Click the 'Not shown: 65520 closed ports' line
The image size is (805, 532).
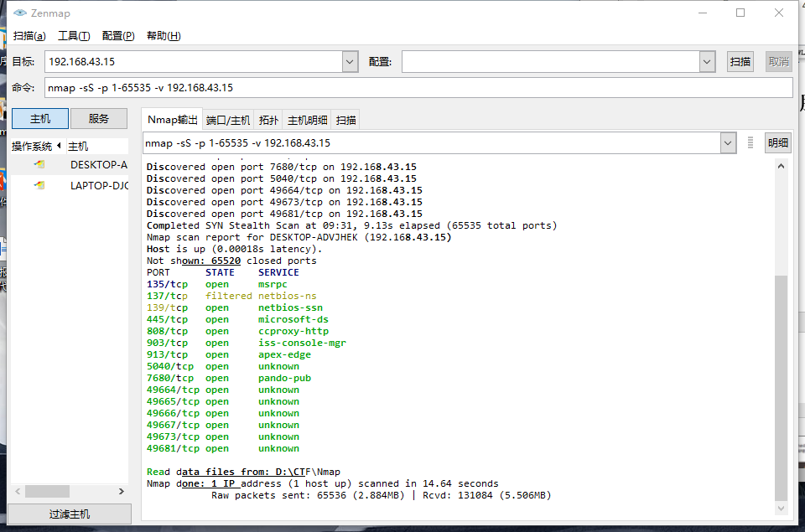(231, 261)
